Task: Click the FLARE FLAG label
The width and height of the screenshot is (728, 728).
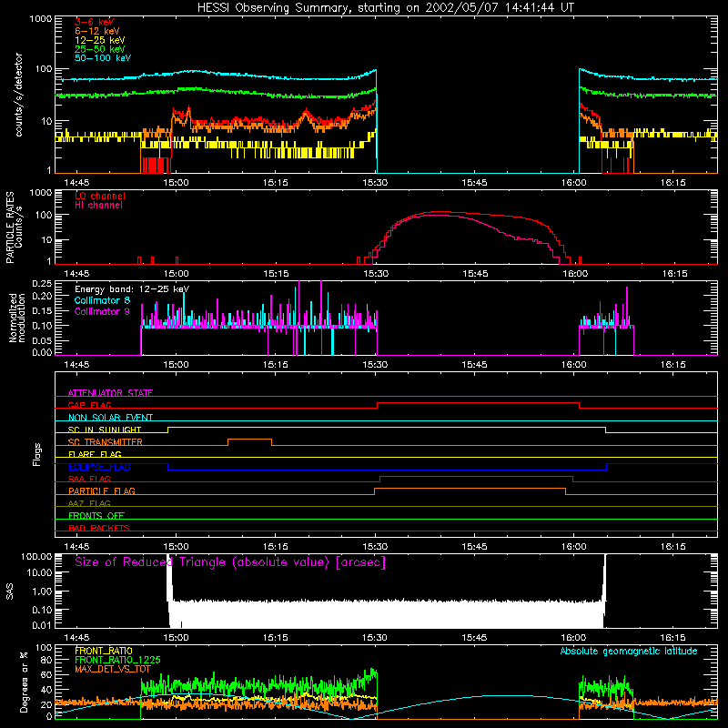Action: point(95,454)
